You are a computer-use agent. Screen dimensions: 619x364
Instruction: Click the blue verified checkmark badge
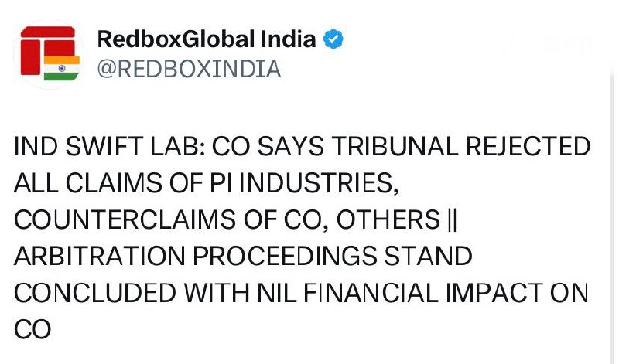coord(334,39)
